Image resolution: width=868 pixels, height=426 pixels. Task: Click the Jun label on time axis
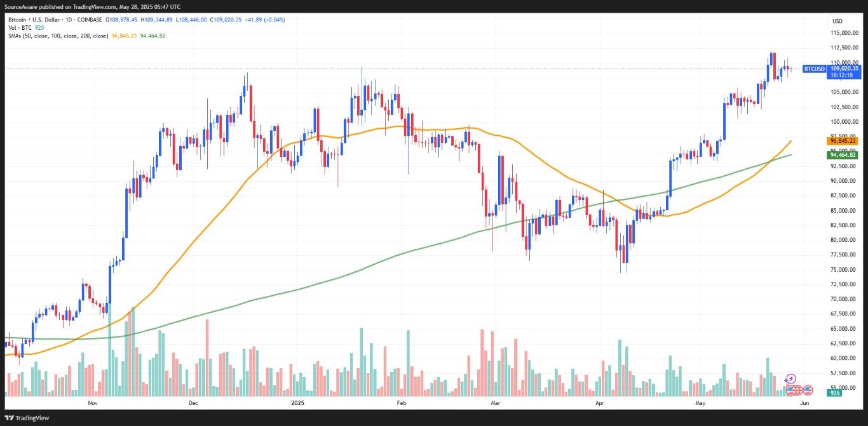pos(804,403)
